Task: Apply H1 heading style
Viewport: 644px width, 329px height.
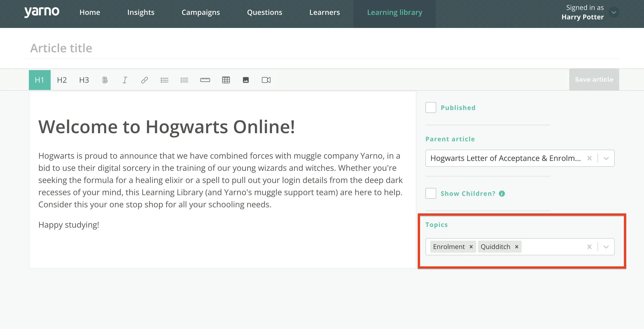Action: pyautogui.click(x=39, y=80)
